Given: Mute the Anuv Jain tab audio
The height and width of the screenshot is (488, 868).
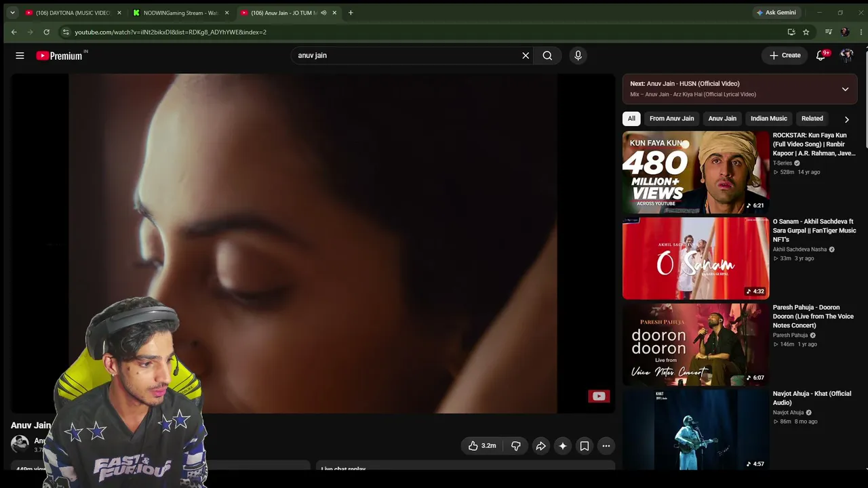Looking at the screenshot, I should [x=323, y=13].
